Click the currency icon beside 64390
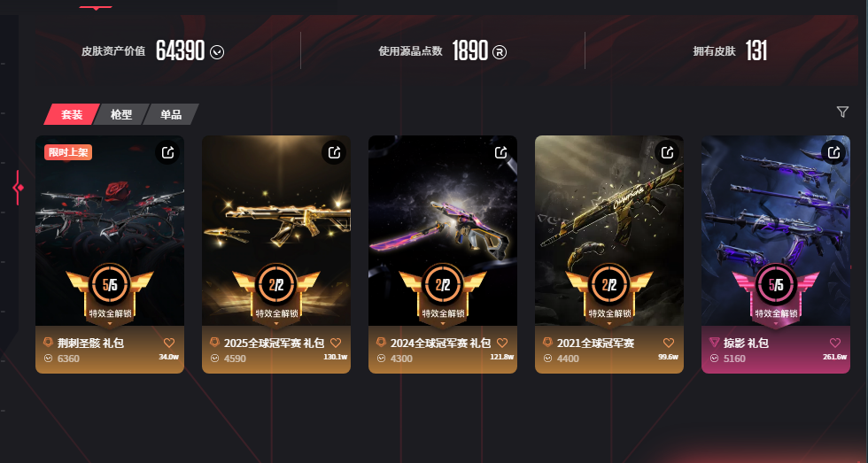868x463 pixels. [x=217, y=52]
